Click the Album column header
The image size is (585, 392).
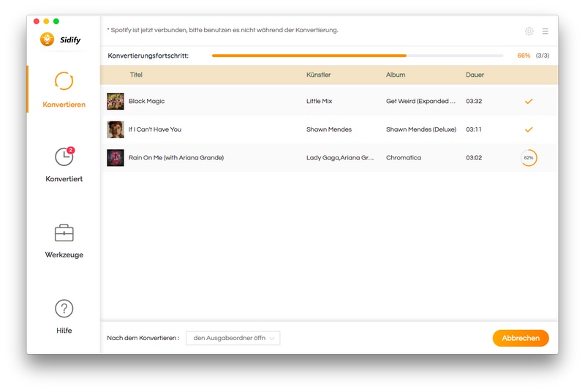396,75
